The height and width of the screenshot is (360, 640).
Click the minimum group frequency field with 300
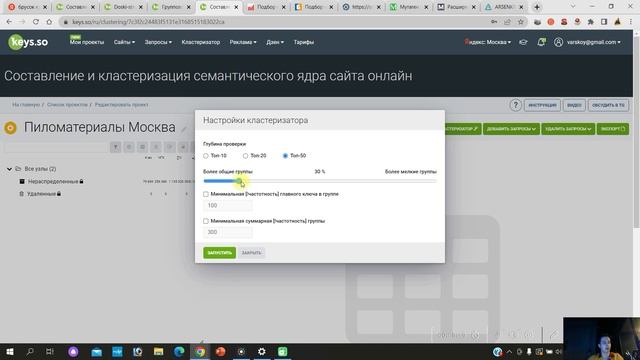(228, 232)
